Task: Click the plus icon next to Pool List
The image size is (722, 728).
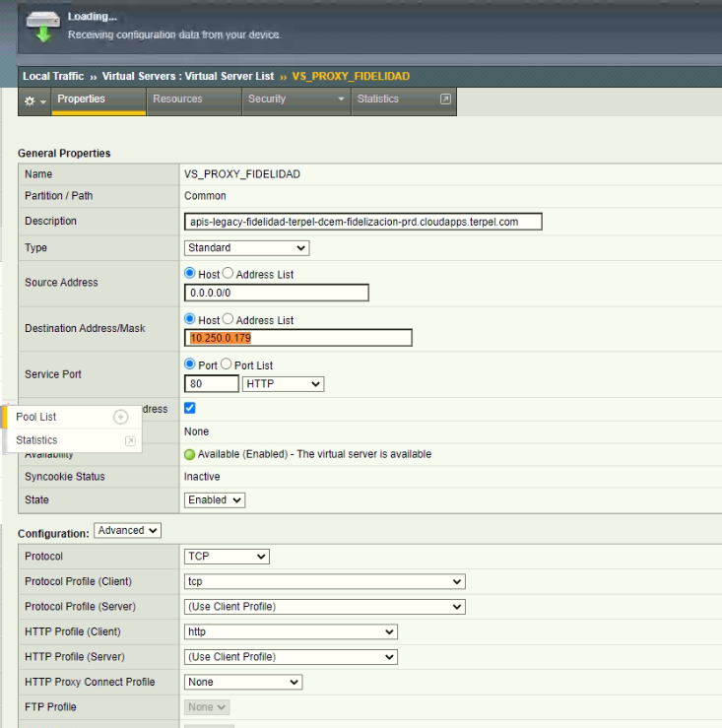Action: coord(120,417)
